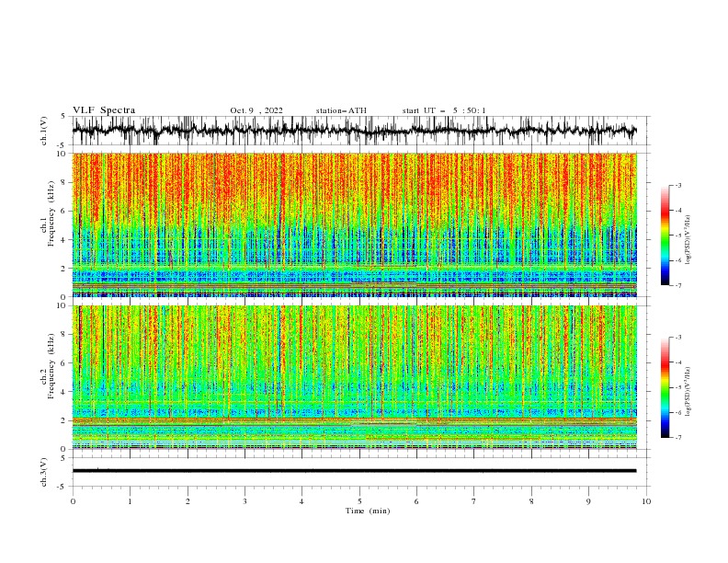This screenshot has height=563, width=728.
Task: Click the ch.3 flat black waveform trace
Action: [x=354, y=471]
